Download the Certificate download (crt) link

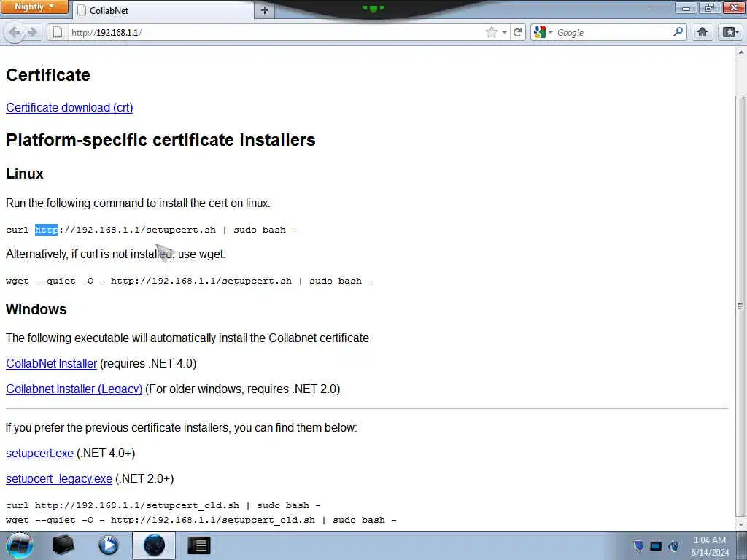(69, 108)
